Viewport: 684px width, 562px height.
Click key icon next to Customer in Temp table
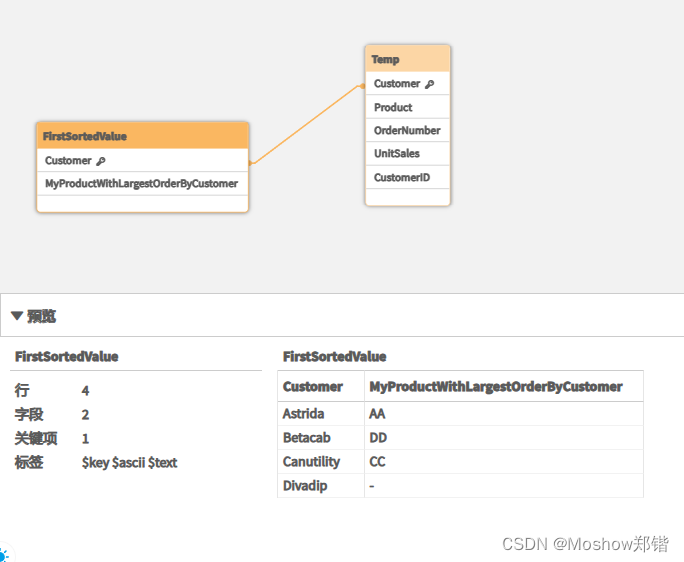pyautogui.click(x=430, y=84)
